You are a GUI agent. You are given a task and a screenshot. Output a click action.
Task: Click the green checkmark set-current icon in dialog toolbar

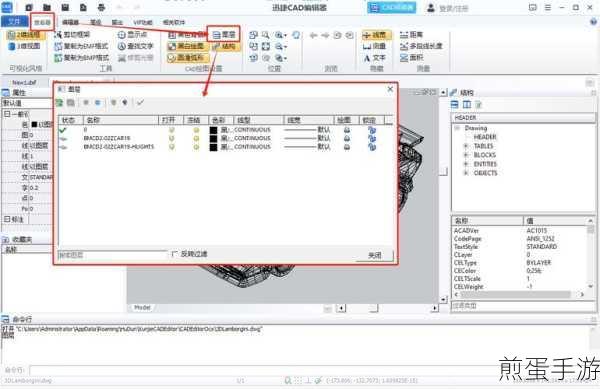(140, 103)
